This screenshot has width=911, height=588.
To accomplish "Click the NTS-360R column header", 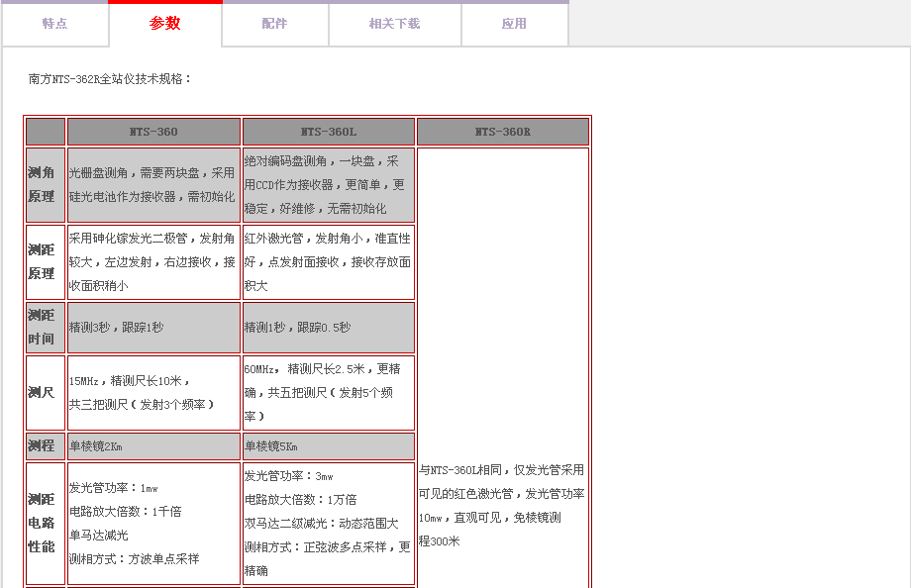I will tap(503, 132).
